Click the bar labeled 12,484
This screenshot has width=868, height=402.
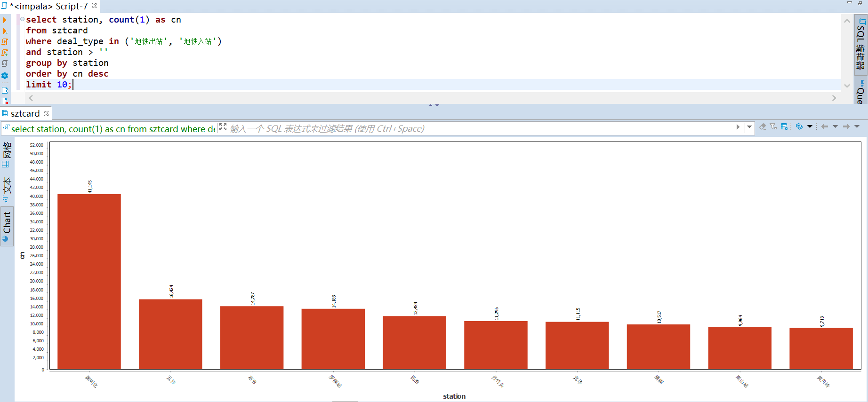pyautogui.click(x=414, y=343)
